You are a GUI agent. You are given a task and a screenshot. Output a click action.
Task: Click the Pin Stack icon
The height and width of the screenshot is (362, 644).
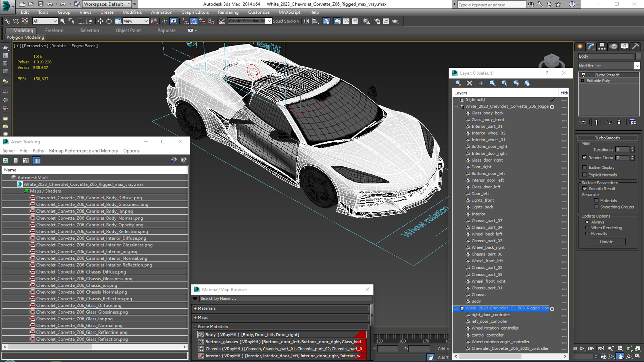click(583, 122)
